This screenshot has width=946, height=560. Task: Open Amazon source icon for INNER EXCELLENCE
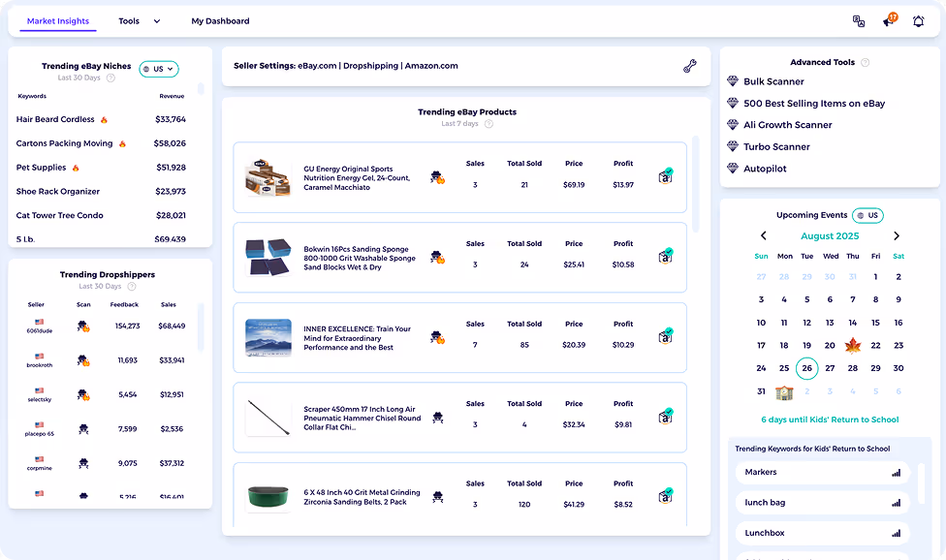[666, 336]
